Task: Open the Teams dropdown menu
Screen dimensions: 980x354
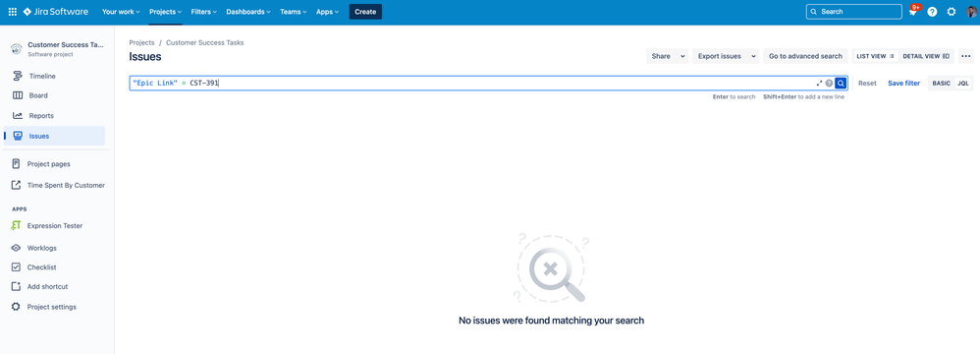Action: [x=294, y=12]
